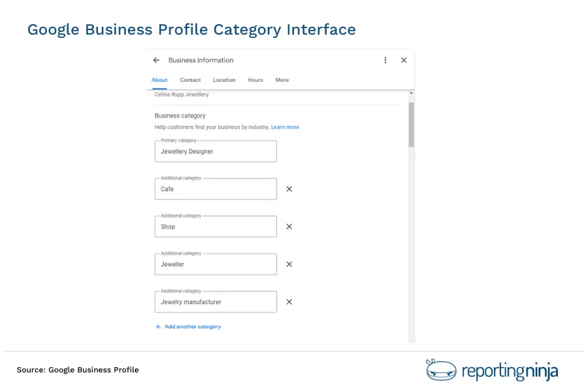The height and width of the screenshot is (392, 588).
Task: Remove the Cafe additional category
Action: [289, 189]
